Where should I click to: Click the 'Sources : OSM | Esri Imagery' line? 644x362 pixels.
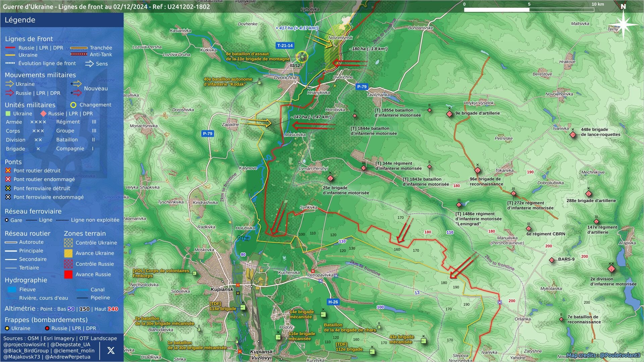(60, 339)
